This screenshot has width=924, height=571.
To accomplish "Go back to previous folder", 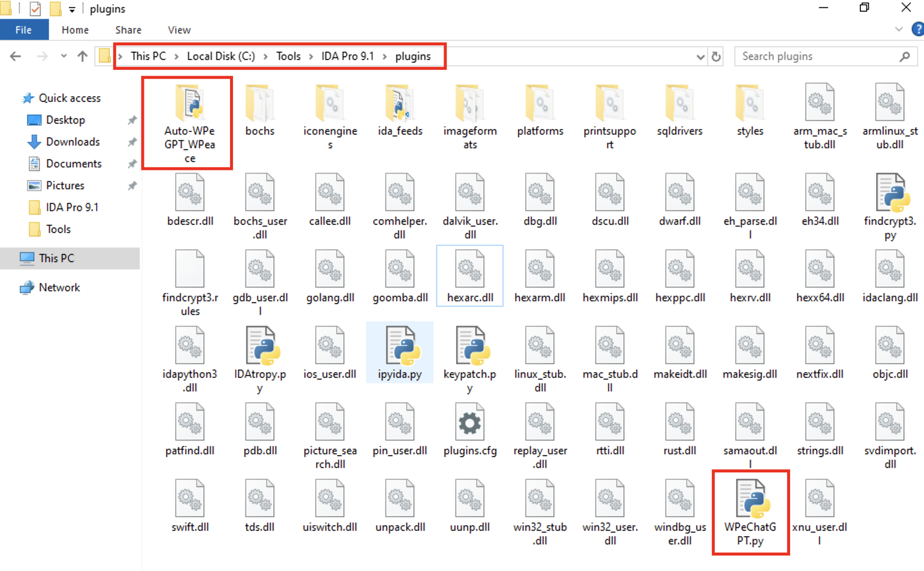I will click(15, 56).
